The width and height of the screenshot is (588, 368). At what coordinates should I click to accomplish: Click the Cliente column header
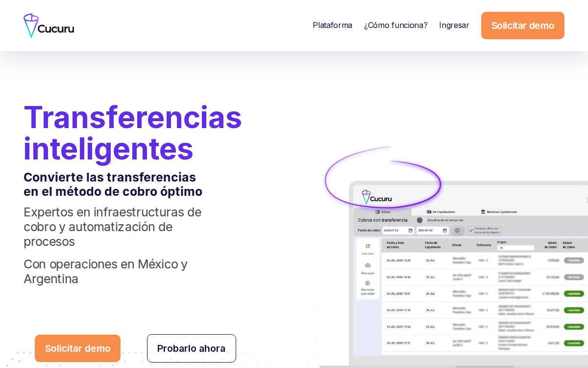pyautogui.click(x=457, y=244)
